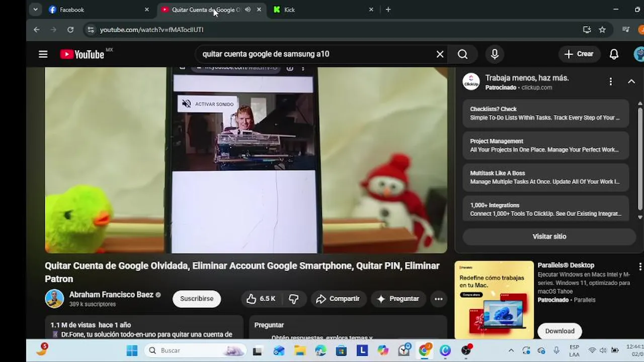
Task: Open the Parallels Desktop ad thumbnail
Action: coord(494,300)
